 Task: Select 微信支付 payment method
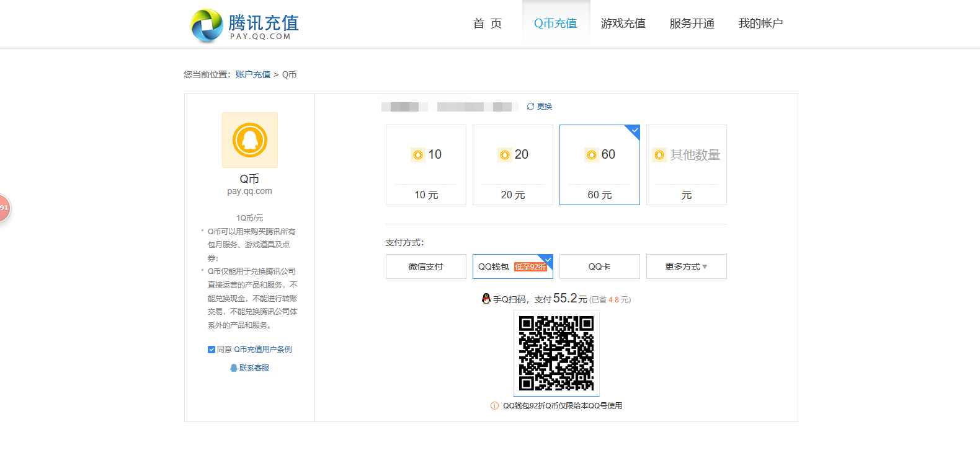pos(426,266)
